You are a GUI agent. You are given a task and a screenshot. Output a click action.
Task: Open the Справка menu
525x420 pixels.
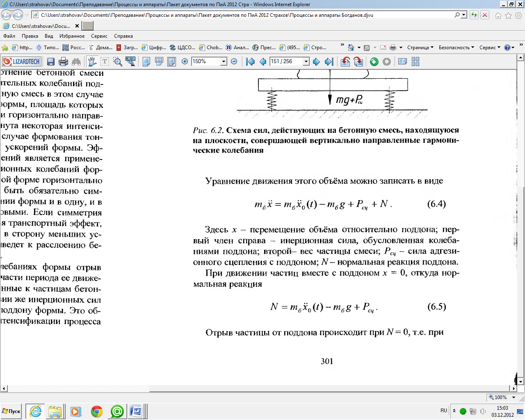click(123, 36)
